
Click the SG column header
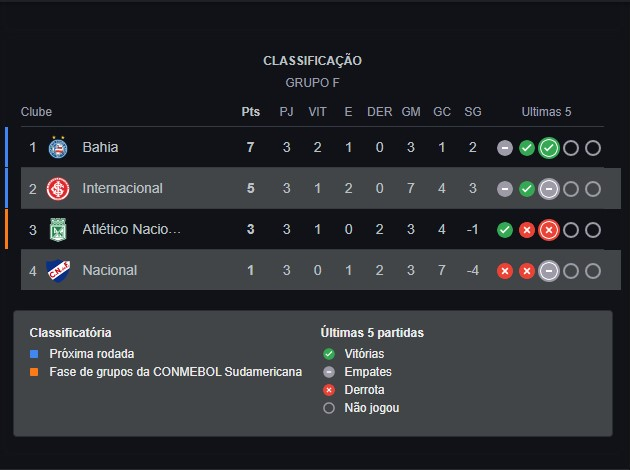473,112
